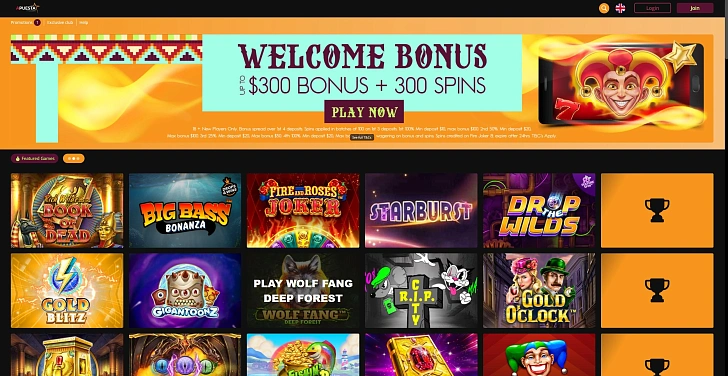Launch Starburst slot thumbnail
This screenshot has width=728, height=376.
(421, 210)
